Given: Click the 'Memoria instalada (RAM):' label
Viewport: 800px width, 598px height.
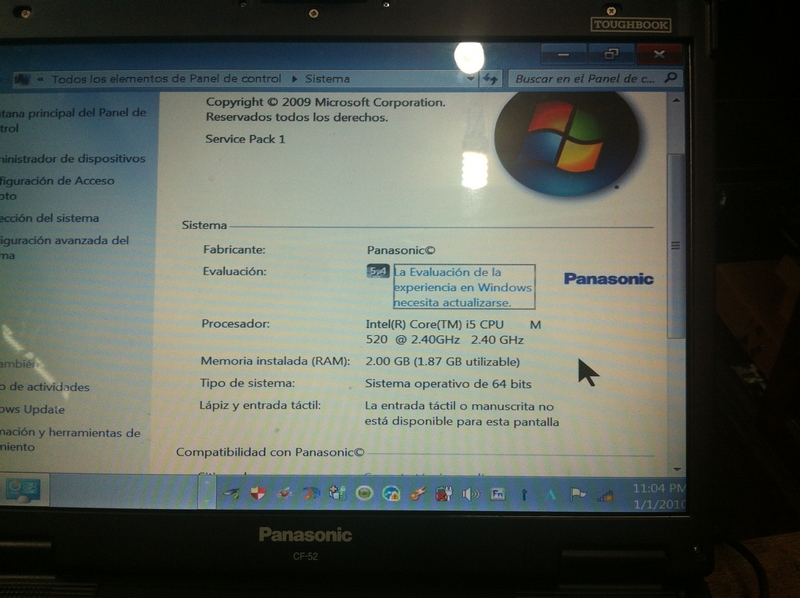Looking at the screenshot, I should 275,361.
